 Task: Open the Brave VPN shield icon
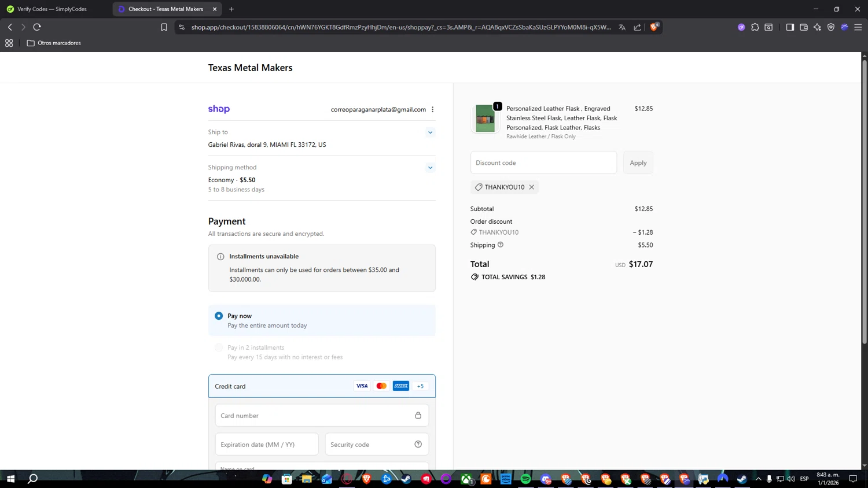coord(831,27)
